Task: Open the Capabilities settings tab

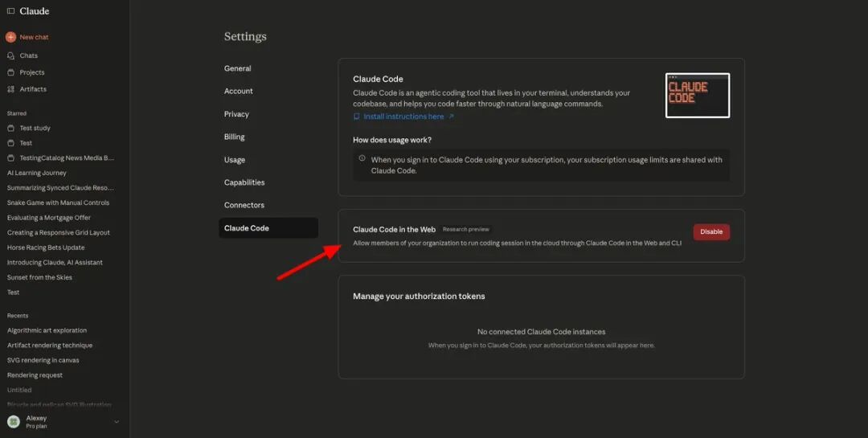Action: tap(244, 182)
